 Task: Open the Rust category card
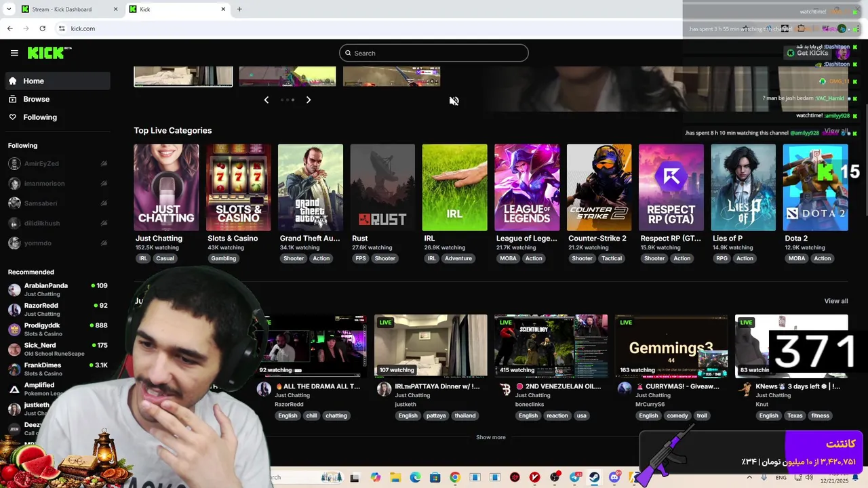click(382, 188)
